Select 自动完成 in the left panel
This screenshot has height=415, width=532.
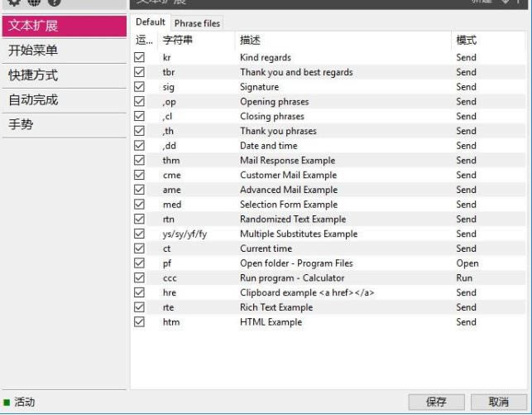33,100
